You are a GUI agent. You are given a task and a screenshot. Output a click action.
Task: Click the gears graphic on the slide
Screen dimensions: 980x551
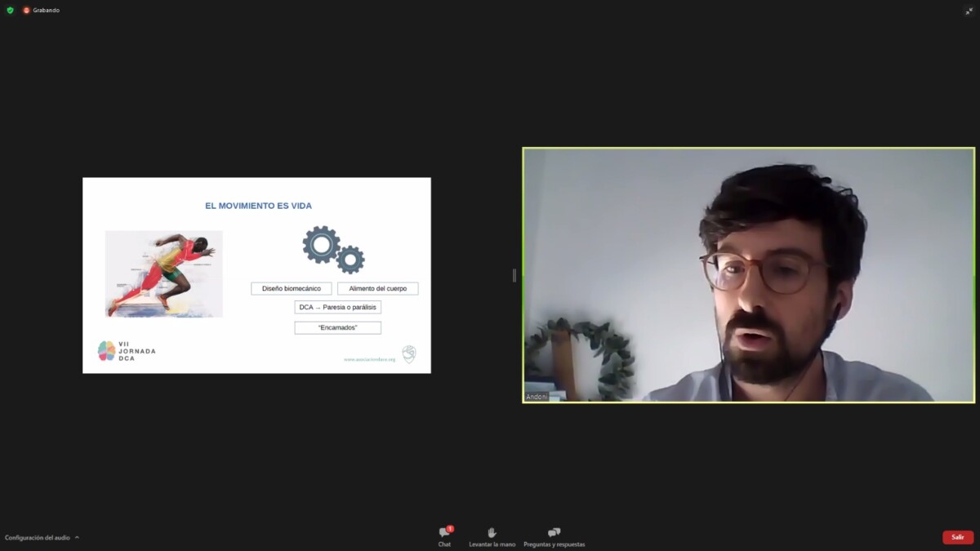point(333,249)
